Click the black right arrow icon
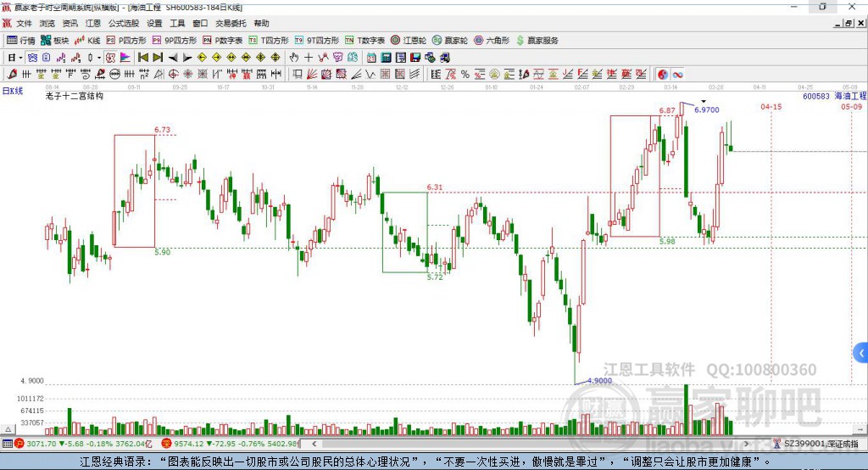 (x=187, y=58)
